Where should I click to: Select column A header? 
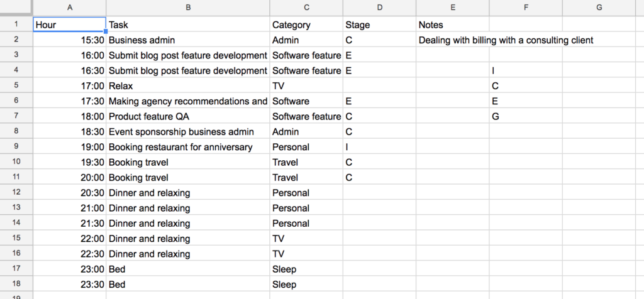(x=69, y=8)
